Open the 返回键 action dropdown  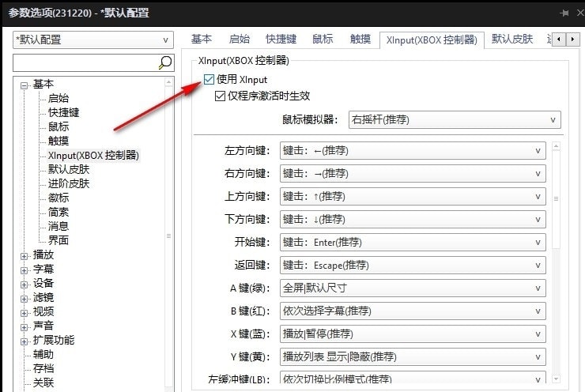[x=413, y=266]
